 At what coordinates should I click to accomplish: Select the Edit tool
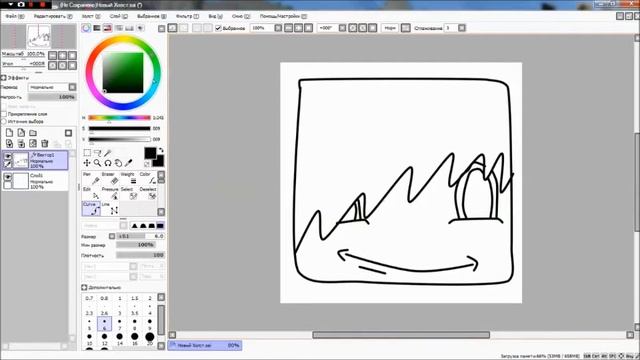pyautogui.click(x=91, y=193)
